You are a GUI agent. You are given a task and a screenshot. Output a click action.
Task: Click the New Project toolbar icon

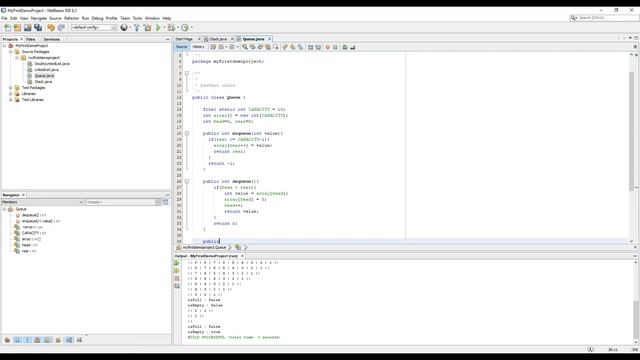tap(18, 27)
